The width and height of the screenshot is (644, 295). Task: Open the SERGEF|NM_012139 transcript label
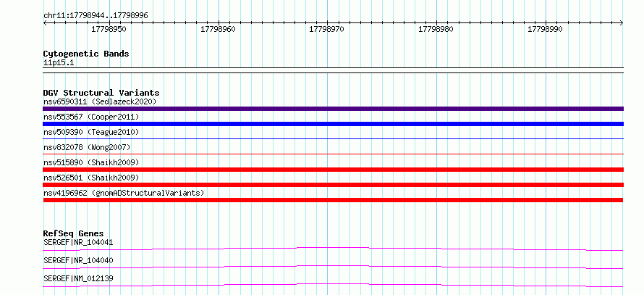tap(78, 278)
